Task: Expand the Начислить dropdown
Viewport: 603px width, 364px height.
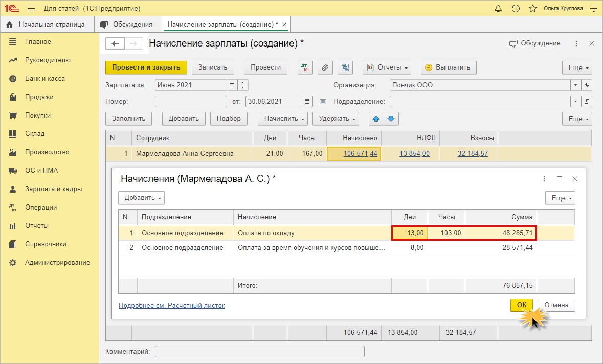Action: click(x=283, y=119)
